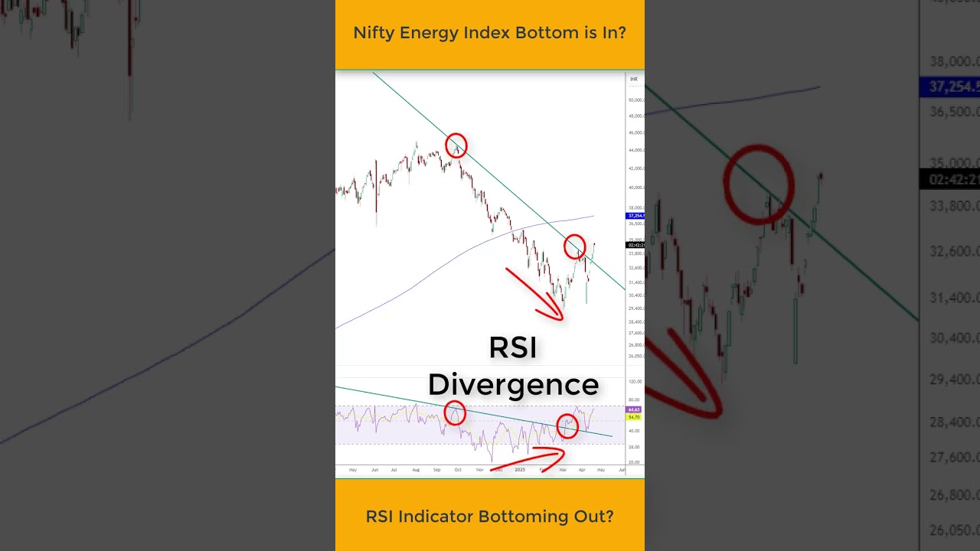Click the large blue 37,254 tag in the blurred background
This screenshot has height=551, width=980.
pyautogui.click(x=949, y=87)
